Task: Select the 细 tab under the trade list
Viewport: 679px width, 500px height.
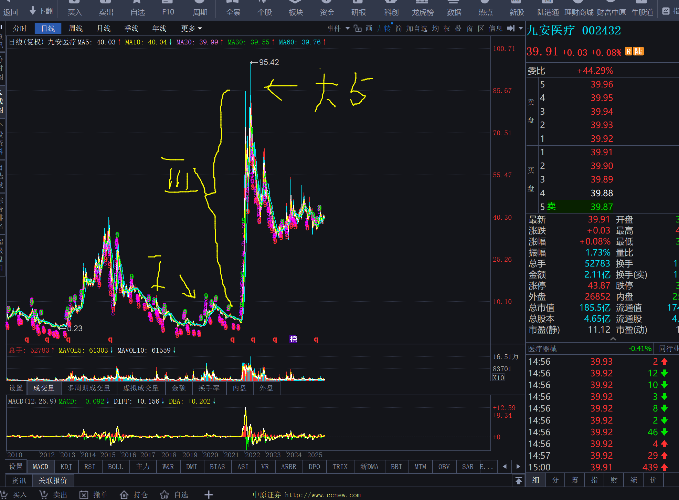Action: click(536, 479)
